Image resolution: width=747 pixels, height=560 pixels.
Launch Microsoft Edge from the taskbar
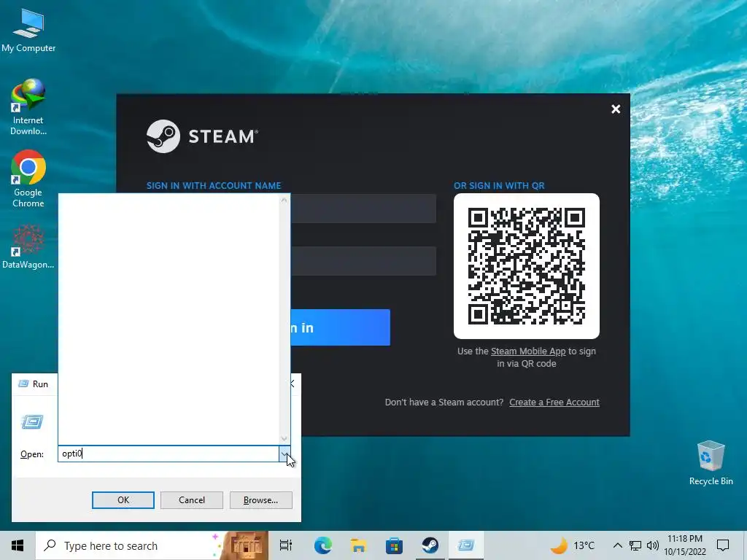click(322, 545)
